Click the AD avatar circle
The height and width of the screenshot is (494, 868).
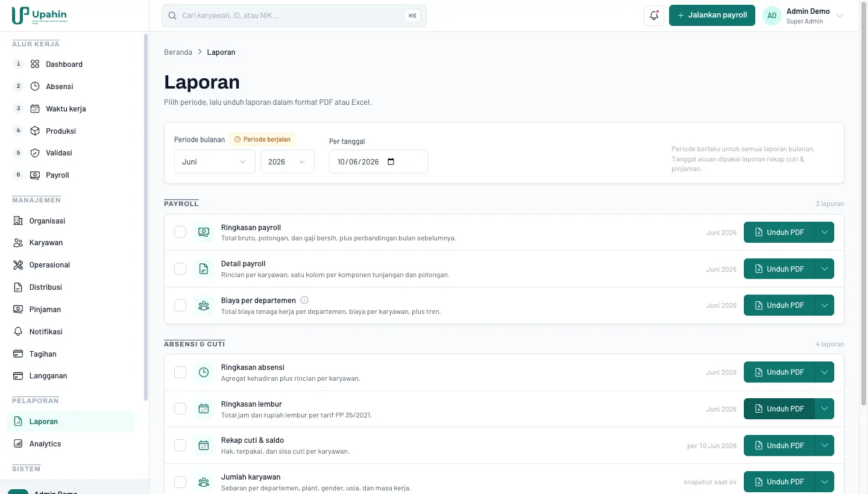pos(772,16)
